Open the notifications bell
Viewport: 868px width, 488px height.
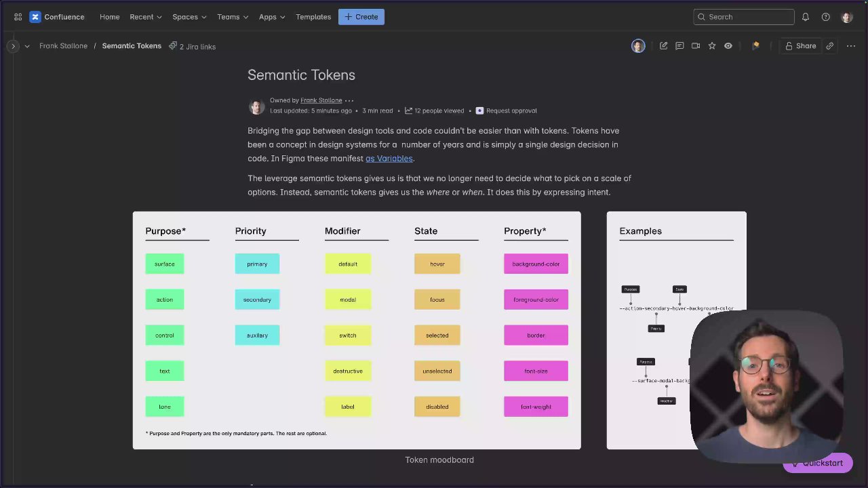pyautogui.click(x=806, y=17)
